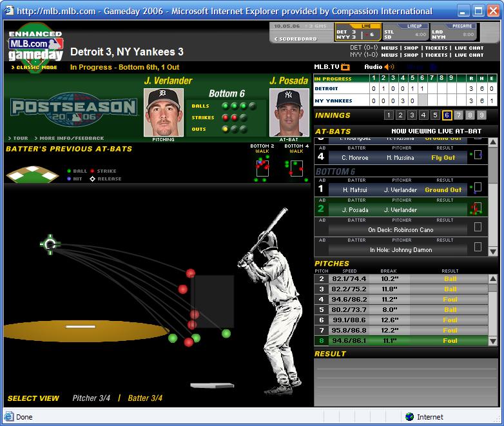Open DET Live Chat link

pos(469,48)
